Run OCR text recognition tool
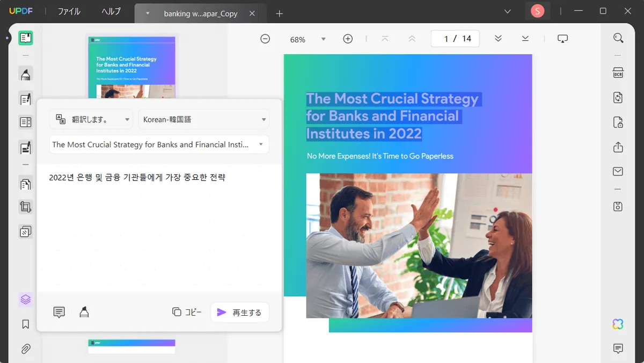Screen dimensions: 644x363 pos(618,72)
